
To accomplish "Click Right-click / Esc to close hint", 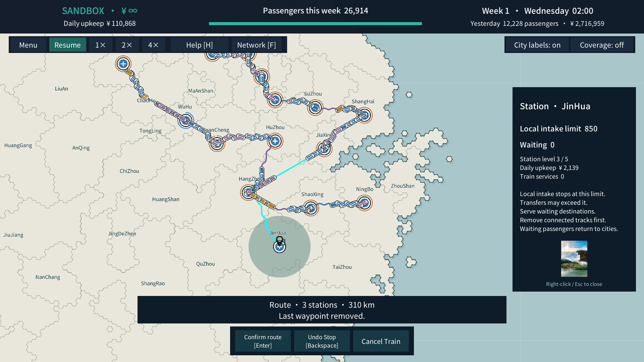I will pyautogui.click(x=574, y=284).
